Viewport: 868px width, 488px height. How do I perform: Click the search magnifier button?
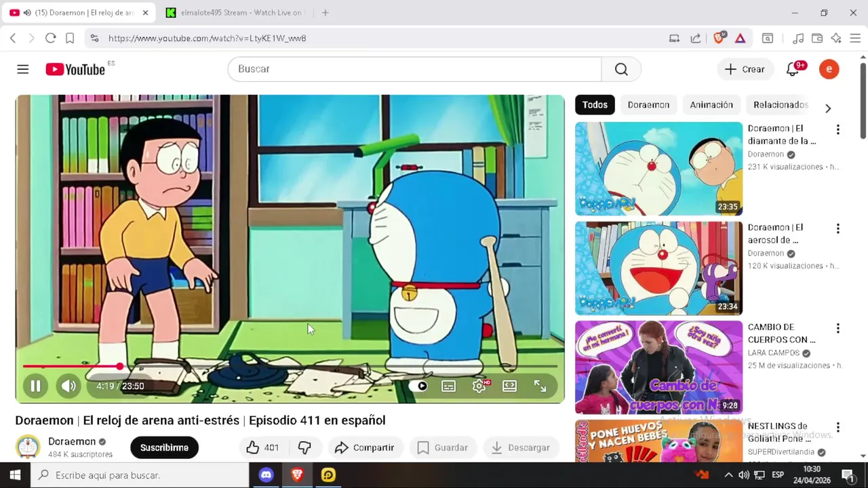tap(621, 69)
